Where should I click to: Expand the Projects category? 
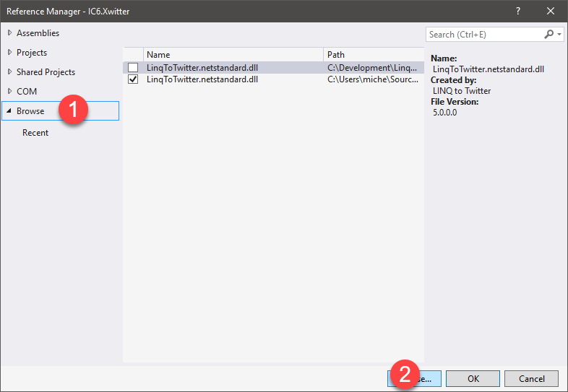(x=9, y=53)
